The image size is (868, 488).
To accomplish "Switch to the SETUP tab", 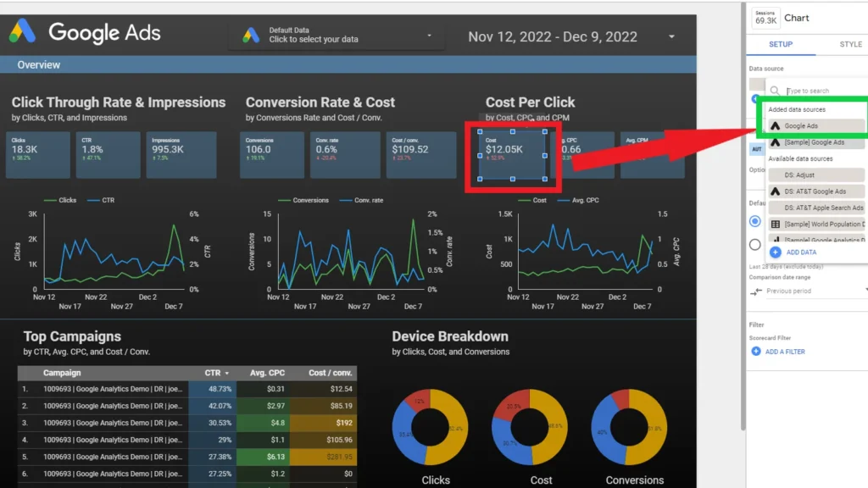I will pos(781,44).
